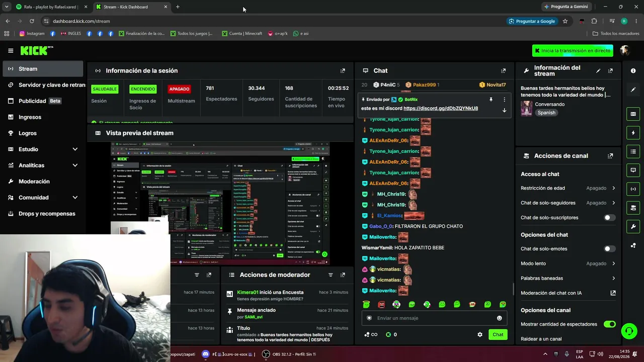Toggle the wrench widget in right rail
644x362 pixels.
(633, 226)
